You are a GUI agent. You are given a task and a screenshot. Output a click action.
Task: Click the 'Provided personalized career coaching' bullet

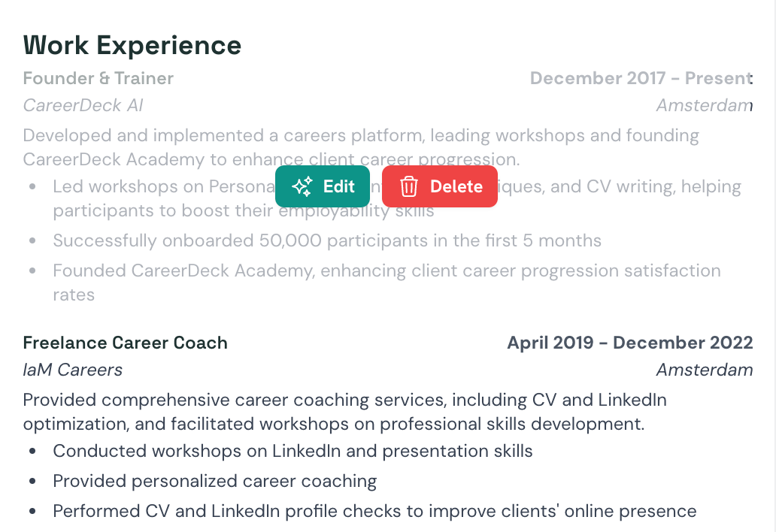click(x=214, y=481)
